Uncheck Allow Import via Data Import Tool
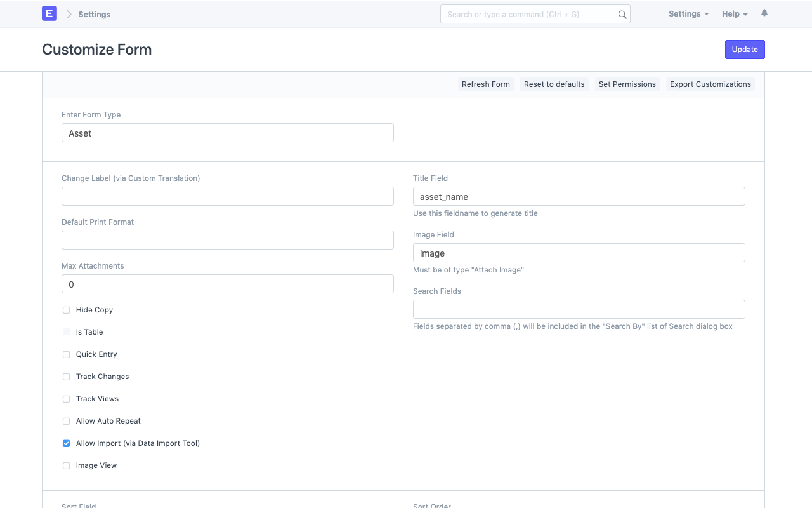Screen dimensions: 812x508 tap(66, 443)
